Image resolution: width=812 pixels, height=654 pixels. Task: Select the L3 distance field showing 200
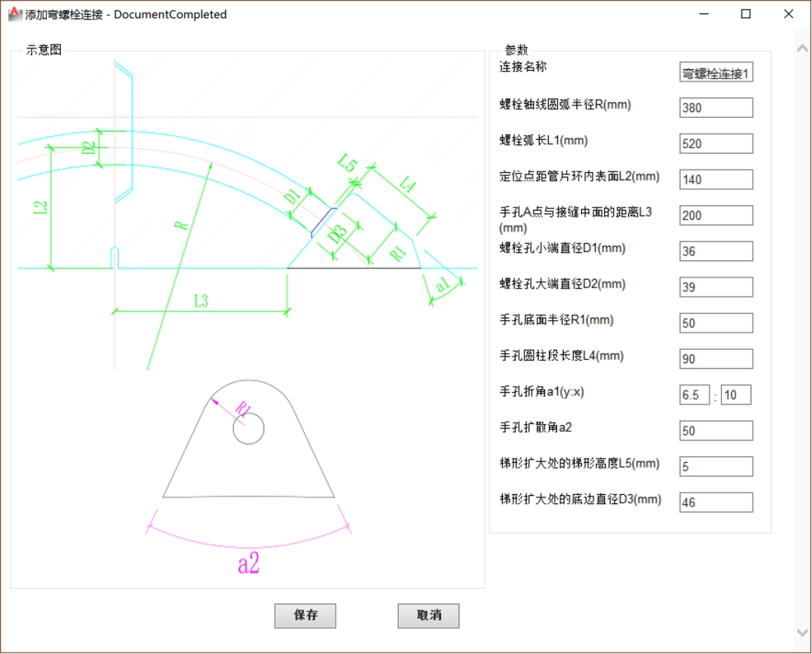point(716,215)
